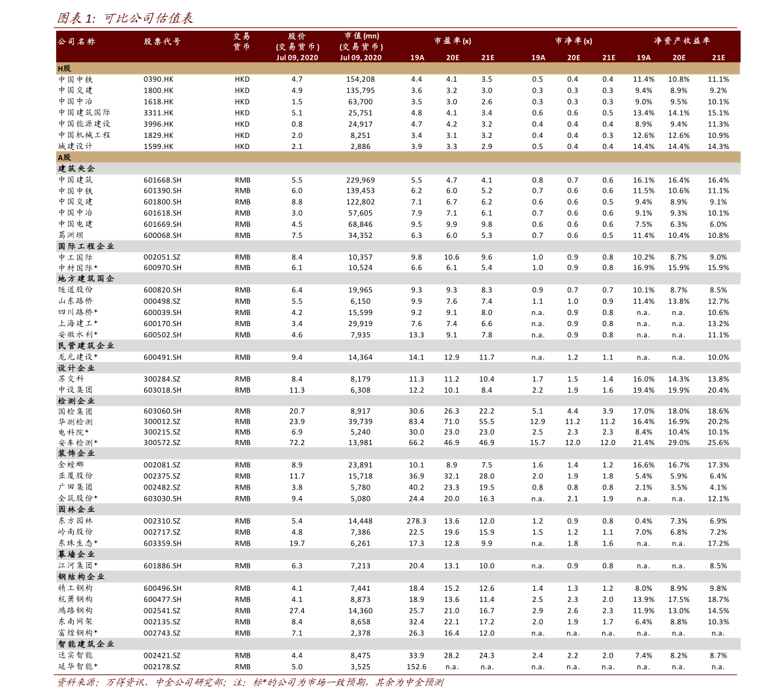The width and height of the screenshot is (778, 700).
Task: Select company name 广田集团
Action: (x=75, y=487)
